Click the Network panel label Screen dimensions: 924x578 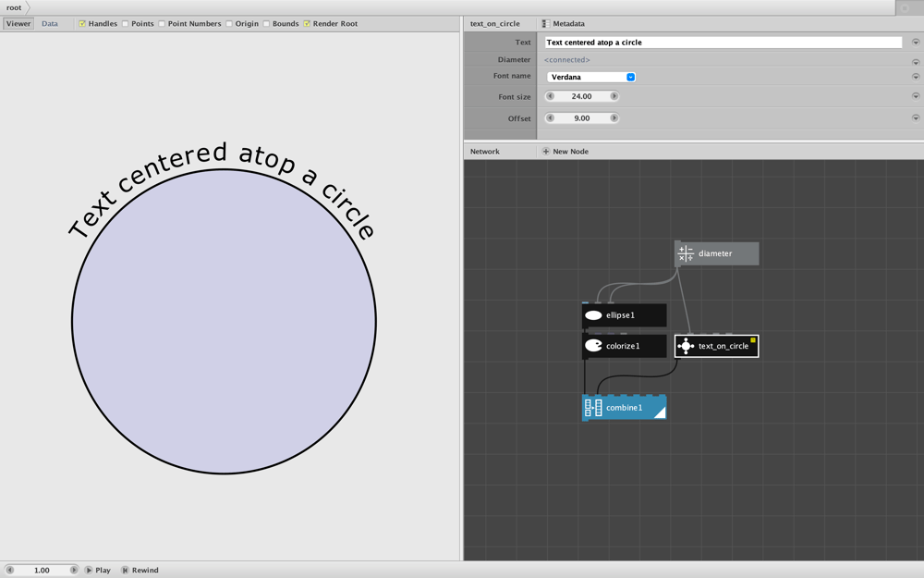[485, 152]
